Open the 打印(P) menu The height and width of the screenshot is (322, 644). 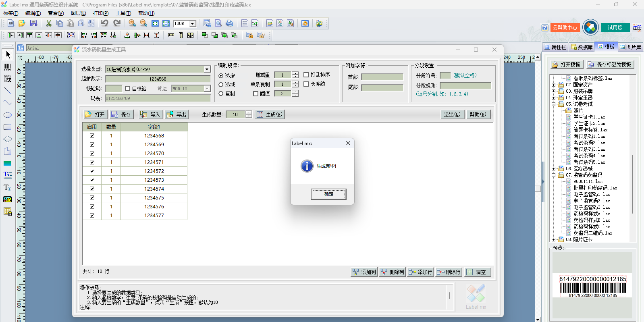click(x=101, y=13)
